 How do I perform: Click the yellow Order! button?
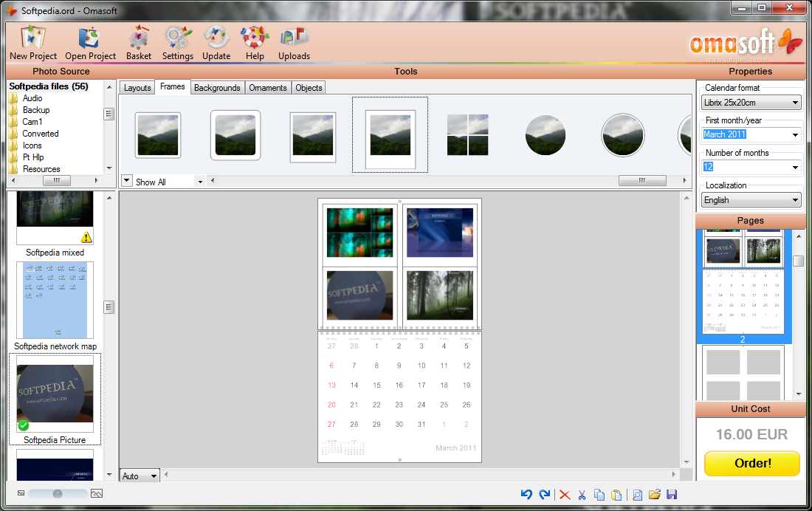pos(752,463)
